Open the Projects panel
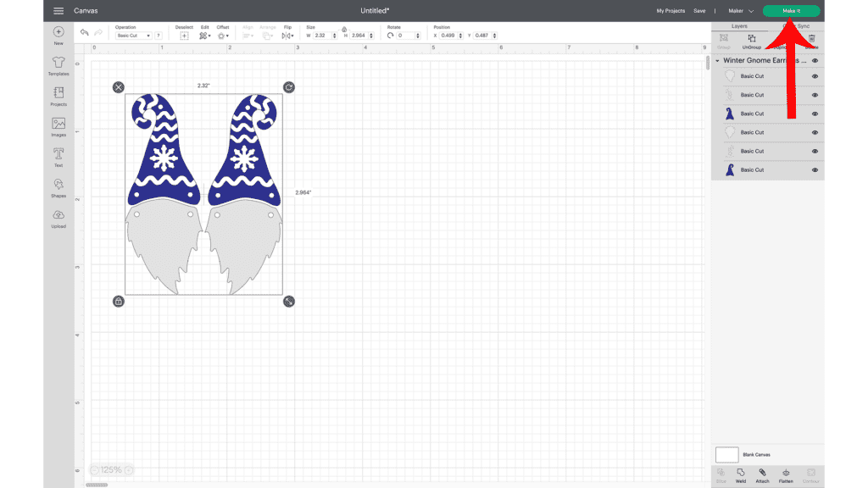The width and height of the screenshot is (868, 488). pyautogui.click(x=58, y=97)
